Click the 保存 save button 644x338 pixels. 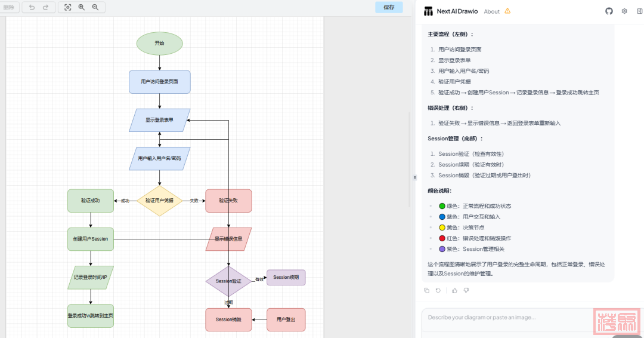click(x=389, y=7)
